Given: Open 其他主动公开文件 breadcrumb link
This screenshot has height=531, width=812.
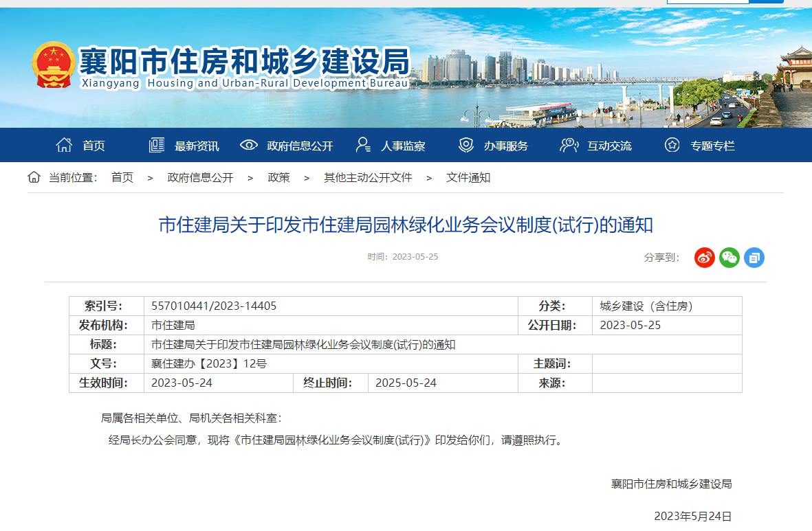Looking at the screenshot, I should pyautogui.click(x=368, y=177).
